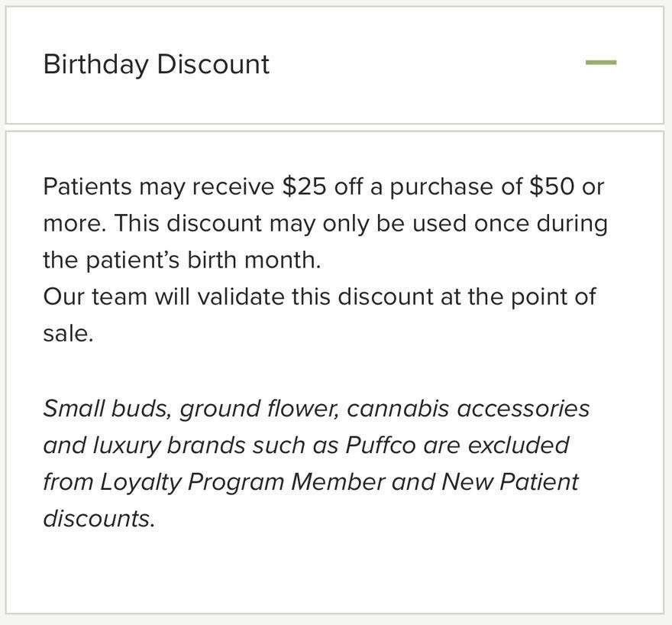This screenshot has width=672, height=625.
Task: Collapse the Birthday Discount section via minus icon
Action: (600, 63)
